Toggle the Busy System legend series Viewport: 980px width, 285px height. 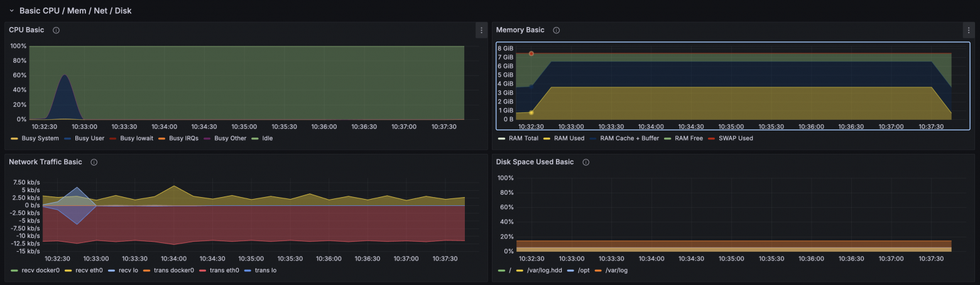coord(40,138)
